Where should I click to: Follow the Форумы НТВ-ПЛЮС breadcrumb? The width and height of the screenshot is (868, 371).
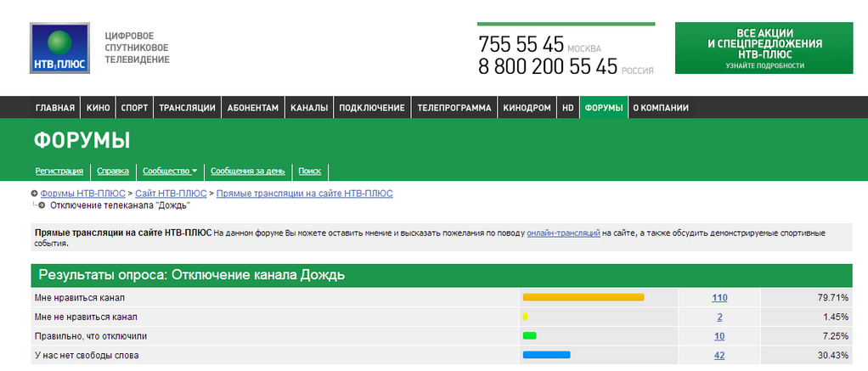(83, 194)
